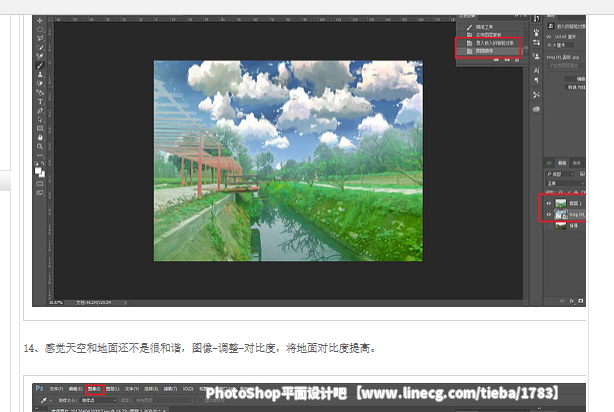614x412 pixels.
Task: Toggle lock transparent pixels icon
Action: (x=561, y=192)
